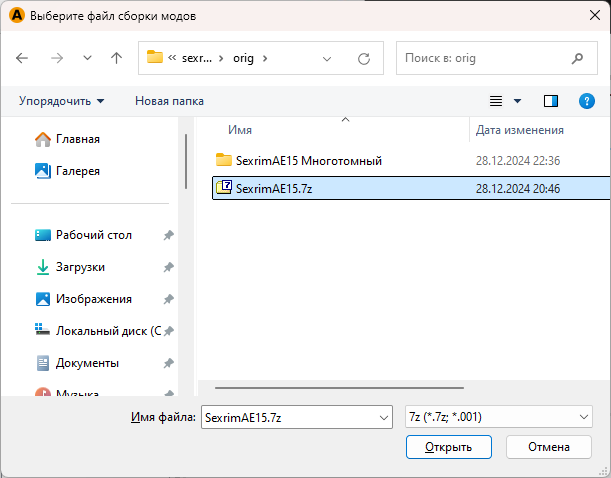Expand the recent locations dropdown arrow

(86, 58)
